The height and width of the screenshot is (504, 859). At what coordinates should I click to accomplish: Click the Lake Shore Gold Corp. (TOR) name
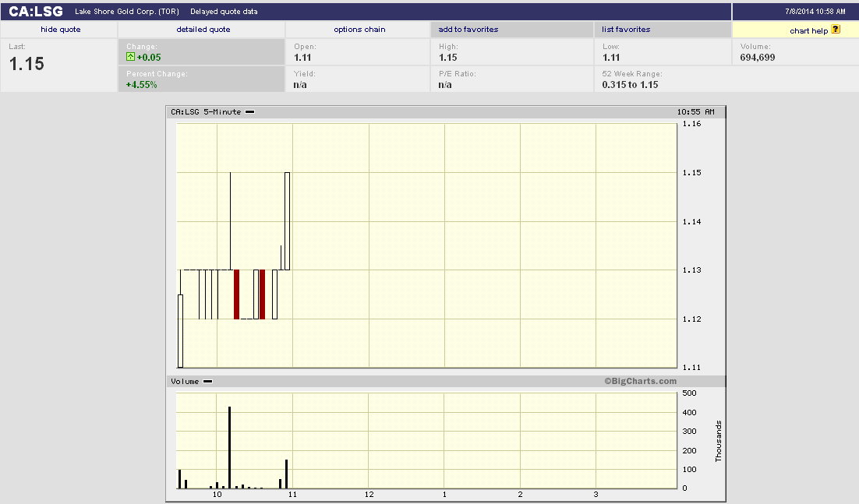tap(127, 12)
